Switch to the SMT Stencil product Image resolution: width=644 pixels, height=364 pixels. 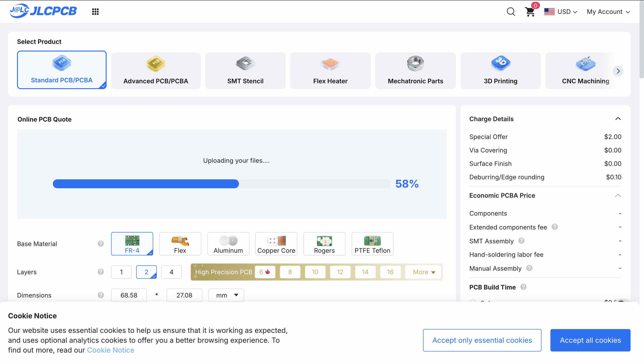tap(245, 71)
